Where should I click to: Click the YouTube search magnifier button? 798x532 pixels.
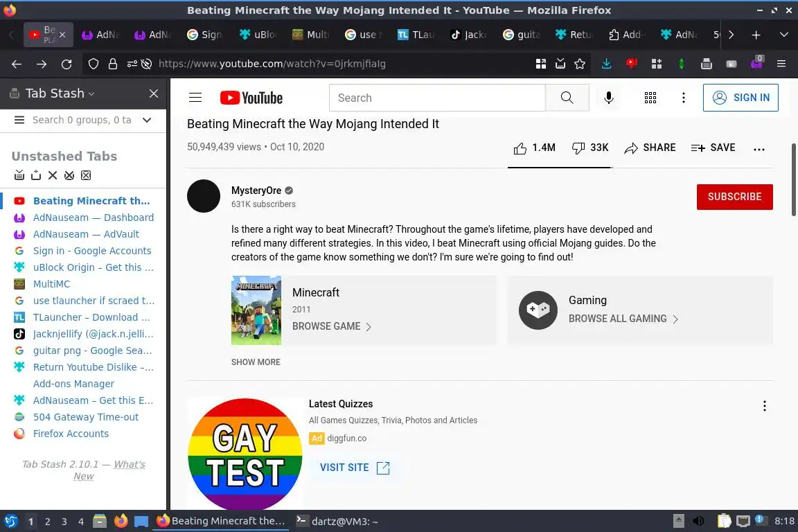tap(567, 98)
